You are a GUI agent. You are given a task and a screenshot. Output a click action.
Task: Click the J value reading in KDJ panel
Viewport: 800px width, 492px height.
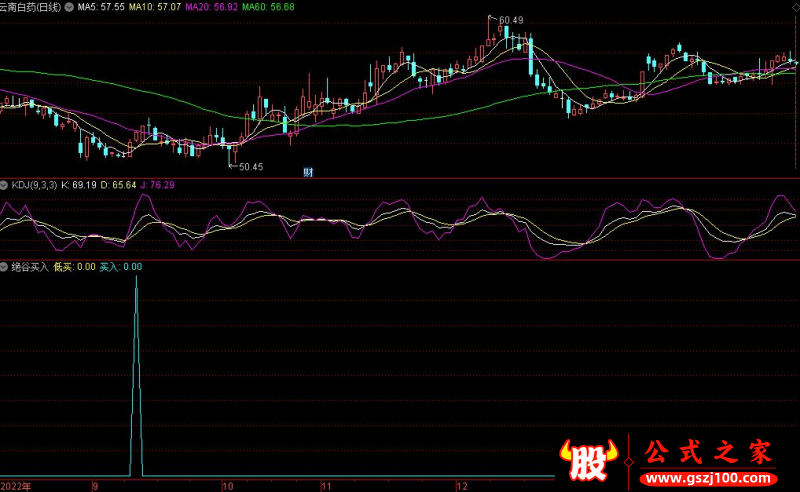[x=159, y=185]
